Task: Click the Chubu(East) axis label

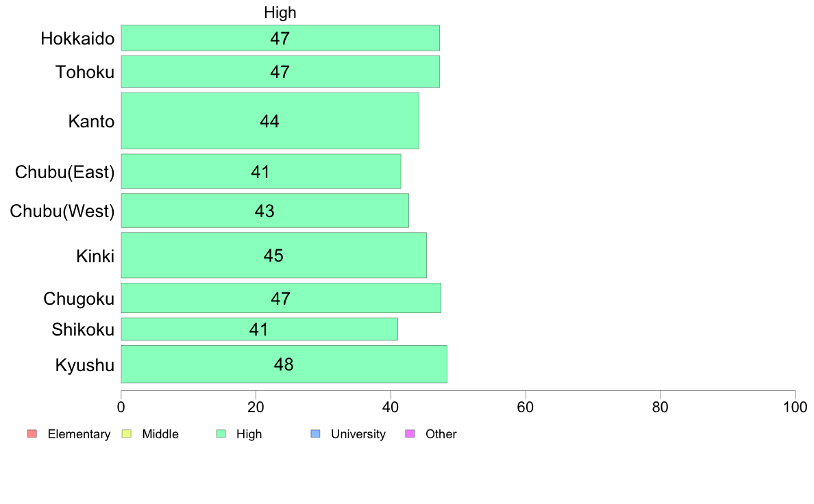Action: click(64, 172)
